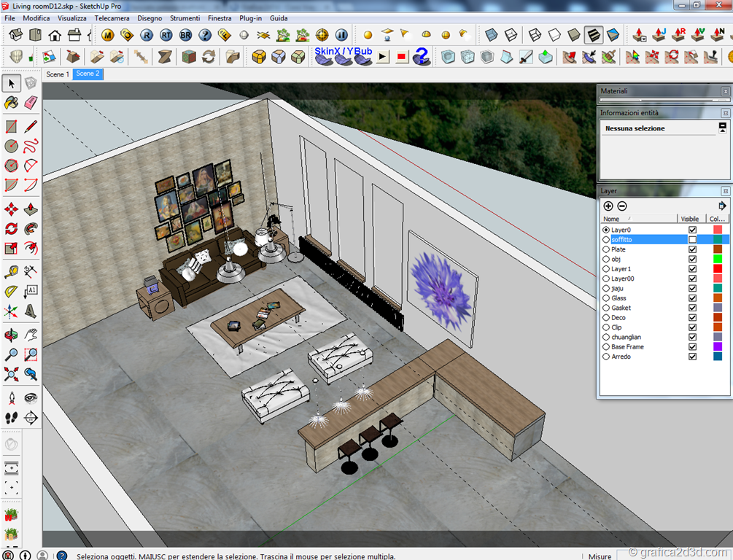Click the add layer plus icon

click(x=608, y=206)
